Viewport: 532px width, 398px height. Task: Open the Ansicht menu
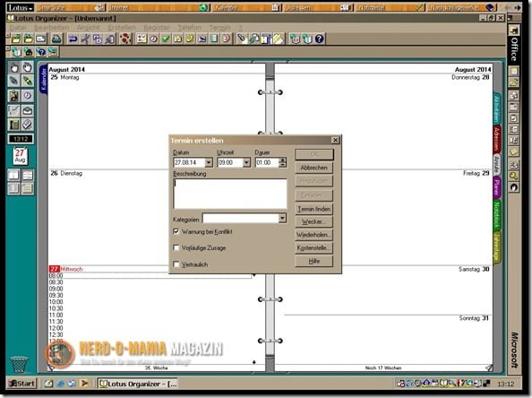coord(88,27)
